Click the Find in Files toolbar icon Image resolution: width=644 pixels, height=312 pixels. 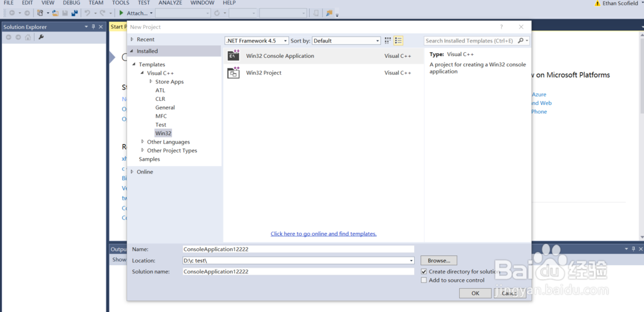pos(329,13)
